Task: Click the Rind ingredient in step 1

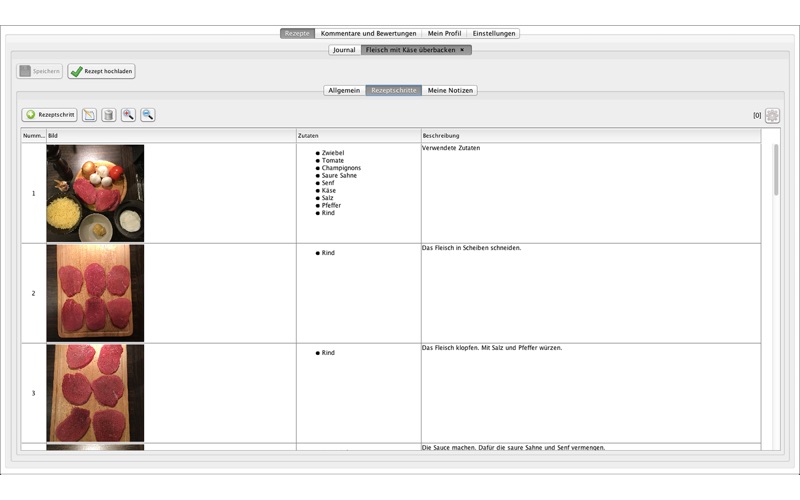Action: pos(328,213)
